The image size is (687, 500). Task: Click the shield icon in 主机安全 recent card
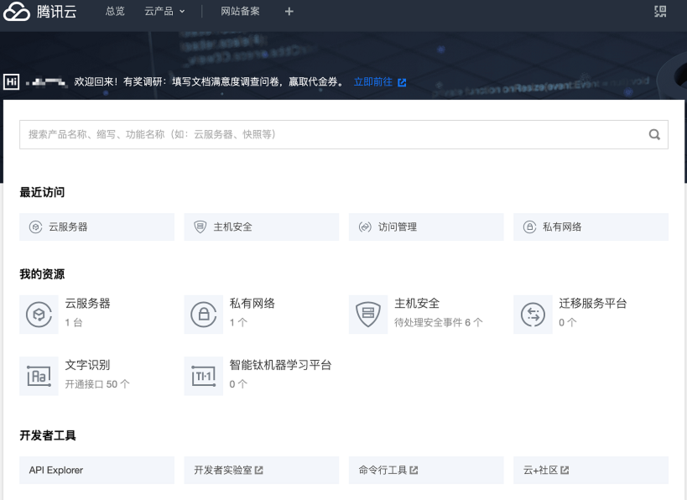pyautogui.click(x=200, y=227)
